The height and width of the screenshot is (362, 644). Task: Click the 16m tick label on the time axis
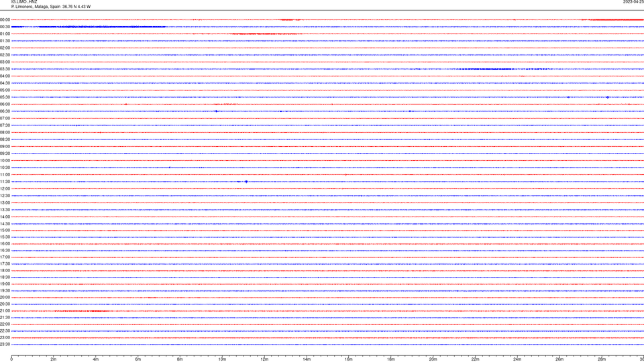349,359
